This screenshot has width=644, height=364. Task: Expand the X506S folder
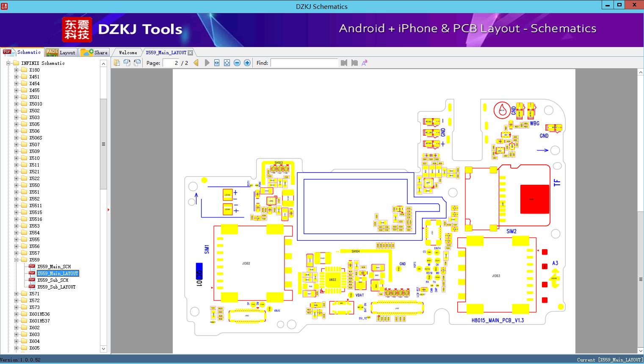click(x=17, y=138)
